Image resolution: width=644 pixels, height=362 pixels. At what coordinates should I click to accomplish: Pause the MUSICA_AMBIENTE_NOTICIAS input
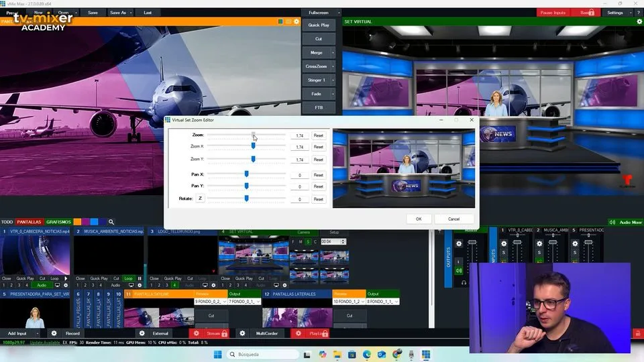pyautogui.click(x=140, y=278)
